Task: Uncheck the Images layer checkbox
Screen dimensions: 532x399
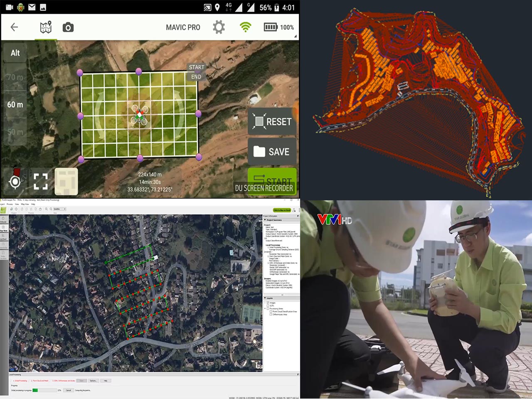Action: 268,303
